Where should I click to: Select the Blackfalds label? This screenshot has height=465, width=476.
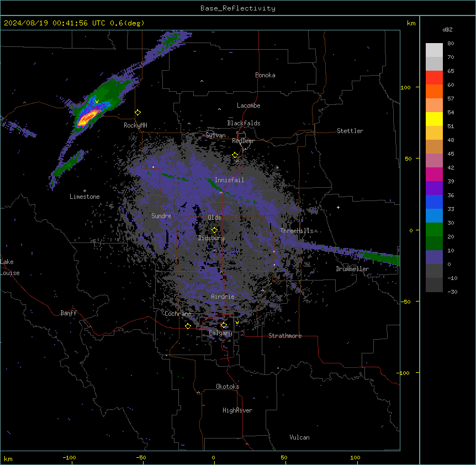pos(244,123)
